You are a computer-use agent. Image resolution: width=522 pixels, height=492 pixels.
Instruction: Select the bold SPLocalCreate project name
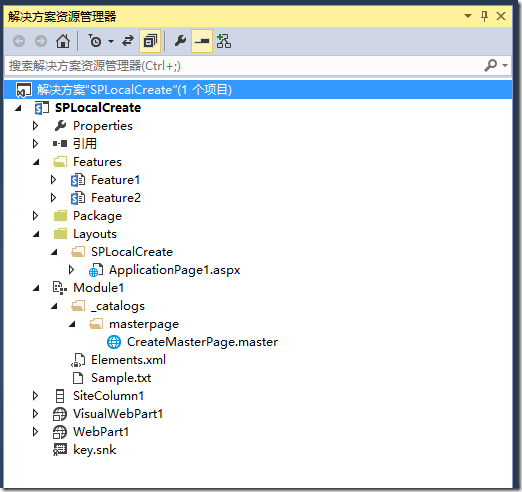pos(98,108)
